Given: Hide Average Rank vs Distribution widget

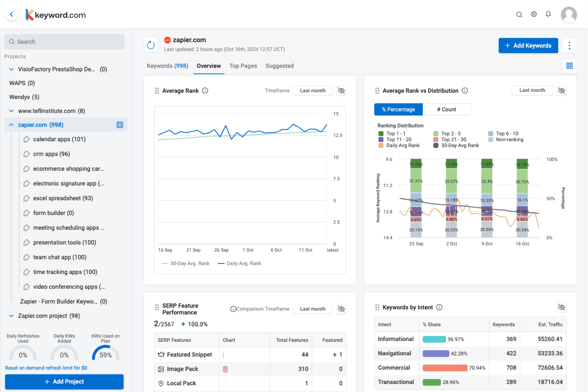Looking at the screenshot, I should (x=561, y=91).
